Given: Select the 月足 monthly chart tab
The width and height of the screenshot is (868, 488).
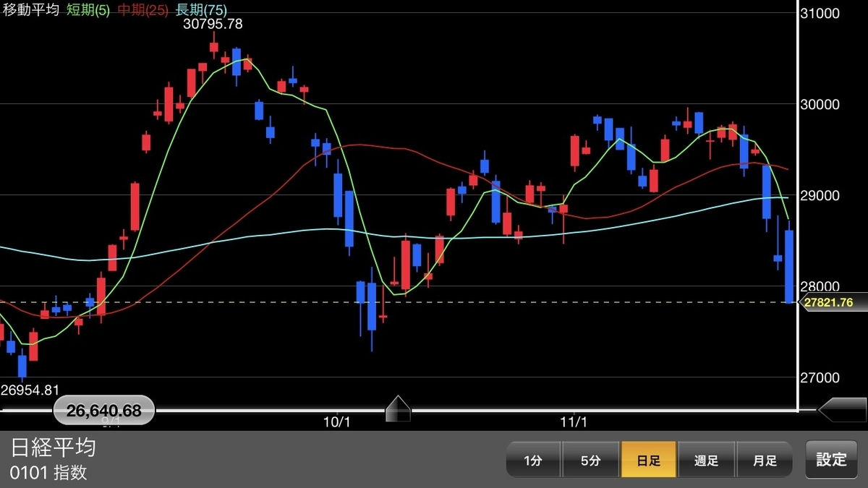Looking at the screenshot, I should (765, 461).
